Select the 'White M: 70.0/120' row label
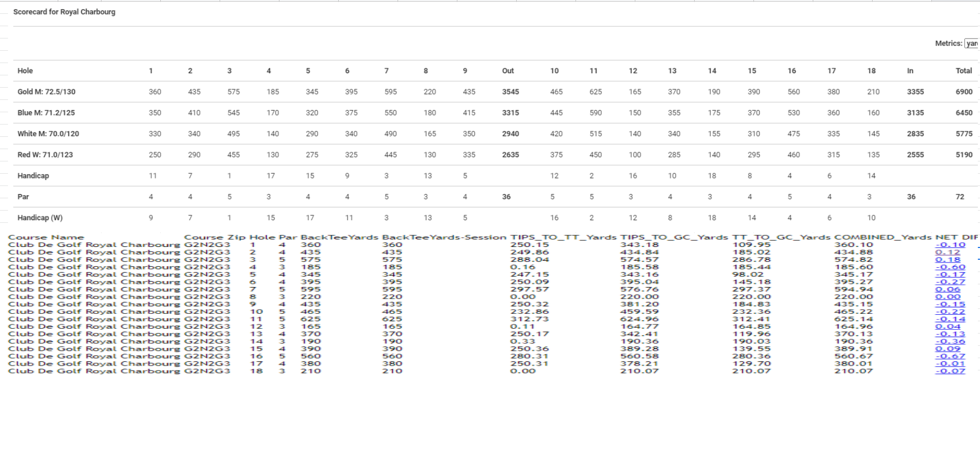Image resolution: width=980 pixels, height=457 pixels. 48,134
